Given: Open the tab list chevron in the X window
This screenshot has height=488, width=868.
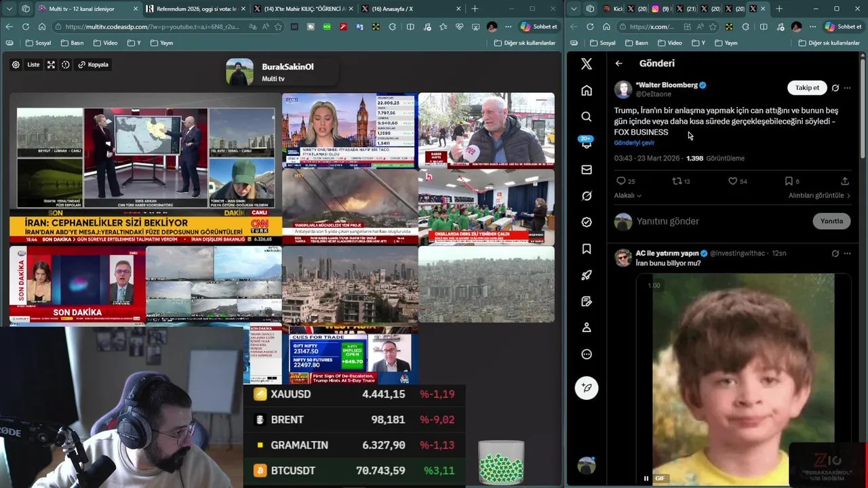Looking at the screenshot, I should point(574,9).
